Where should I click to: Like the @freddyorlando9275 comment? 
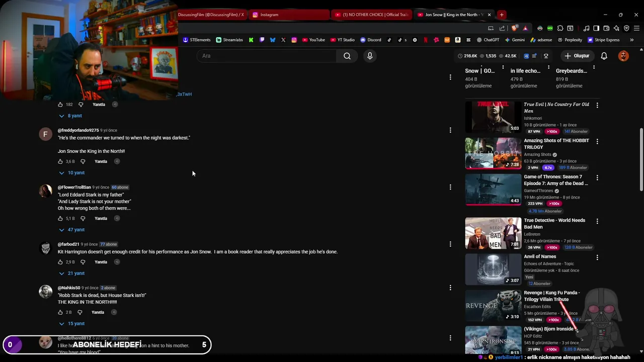point(60,161)
